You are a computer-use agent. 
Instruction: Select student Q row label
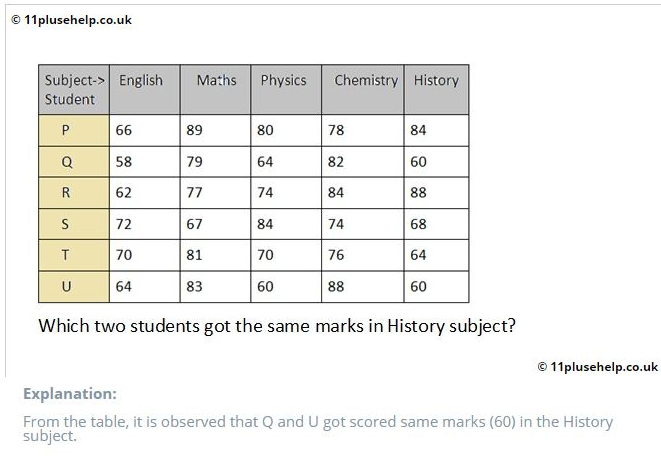(74, 162)
